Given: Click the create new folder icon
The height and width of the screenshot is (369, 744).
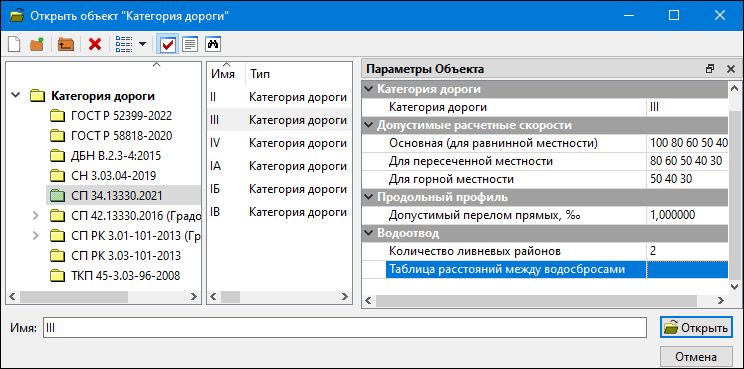Looking at the screenshot, I should pyautogui.click(x=37, y=45).
